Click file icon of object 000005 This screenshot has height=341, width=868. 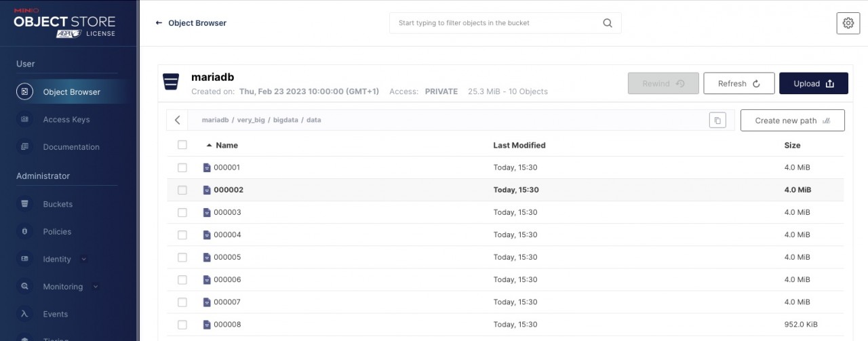[x=207, y=257]
